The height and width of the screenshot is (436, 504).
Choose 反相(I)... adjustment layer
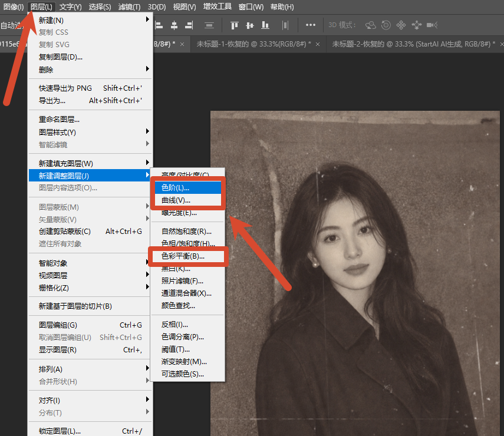point(188,325)
